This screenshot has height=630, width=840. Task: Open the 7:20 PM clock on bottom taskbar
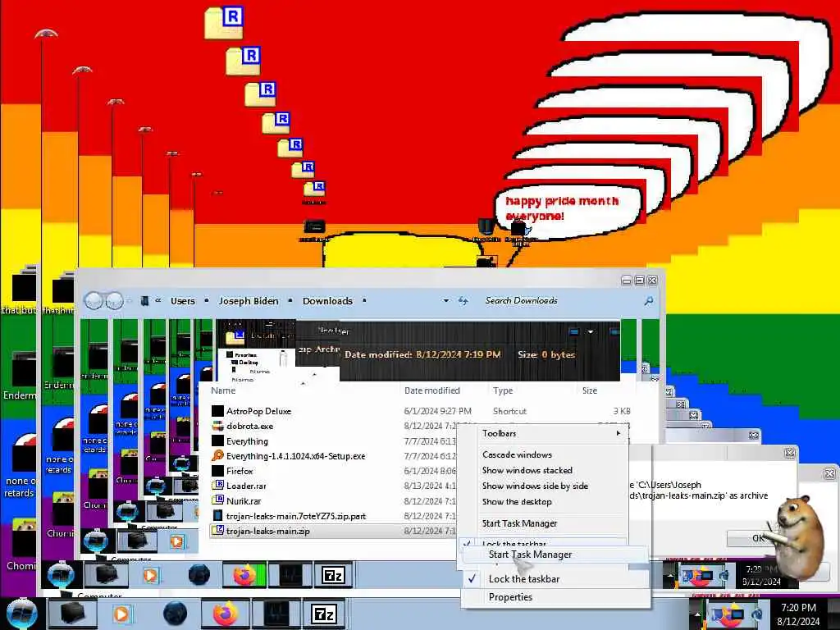(x=798, y=614)
